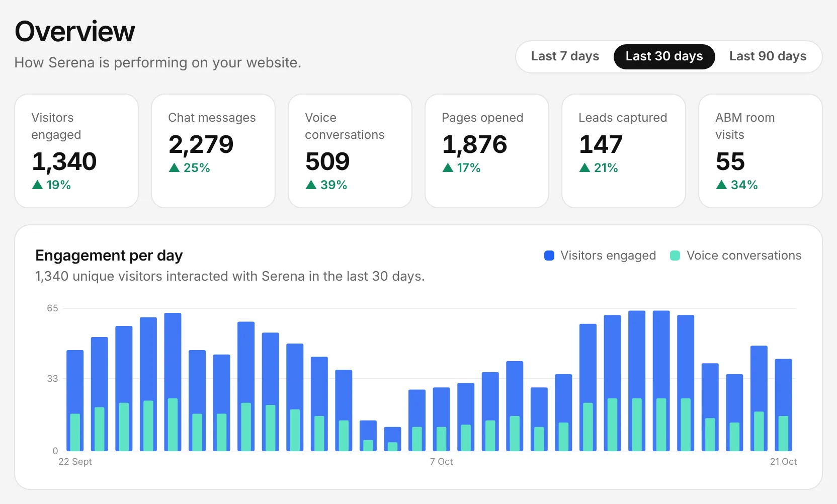Click the 22 Sept axis label
Screen dimensions: 837x504
click(75, 462)
